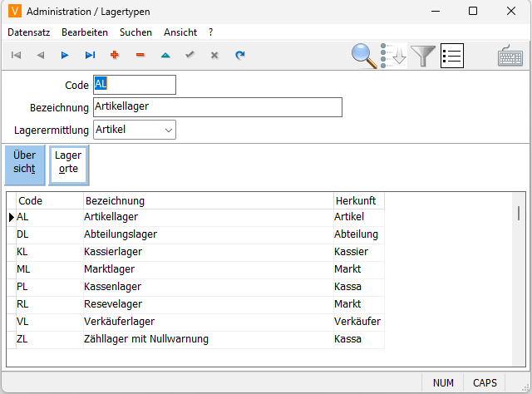532x394 pixels.
Task: Switch to Übersicht tab
Action: point(24,165)
